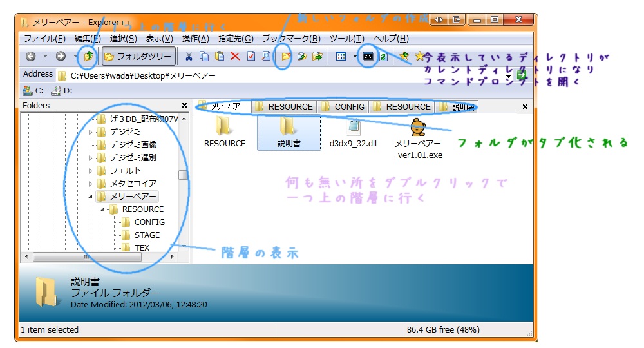Click the folder tree horizontal scrollbar left arrow
644x348 pixels.
tap(26, 256)
